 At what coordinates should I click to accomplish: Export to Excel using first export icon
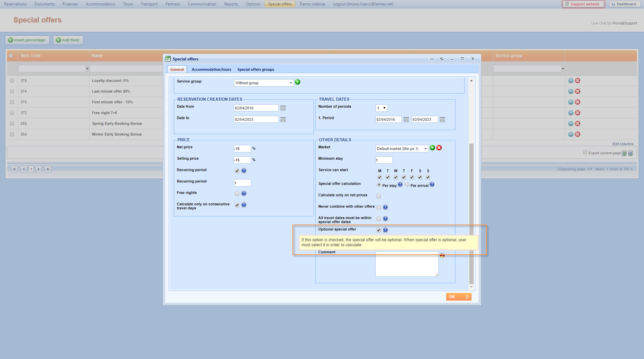pyautogui.click(x=624, y=153)
